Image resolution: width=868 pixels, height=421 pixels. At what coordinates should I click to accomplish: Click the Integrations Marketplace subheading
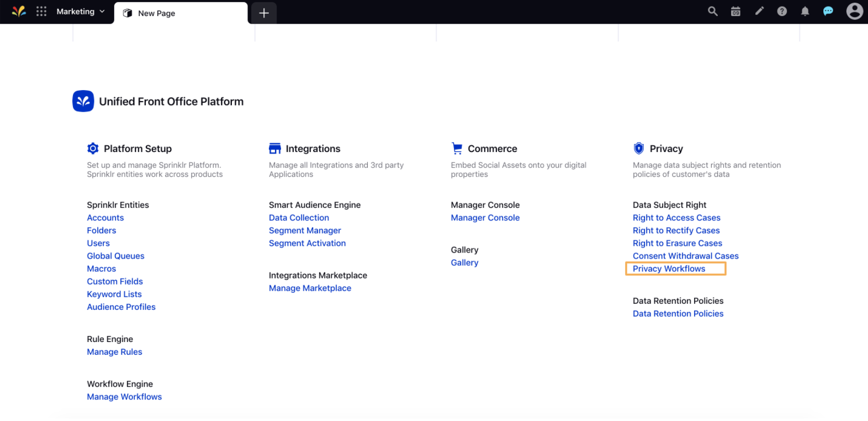[x=318, y=275]
